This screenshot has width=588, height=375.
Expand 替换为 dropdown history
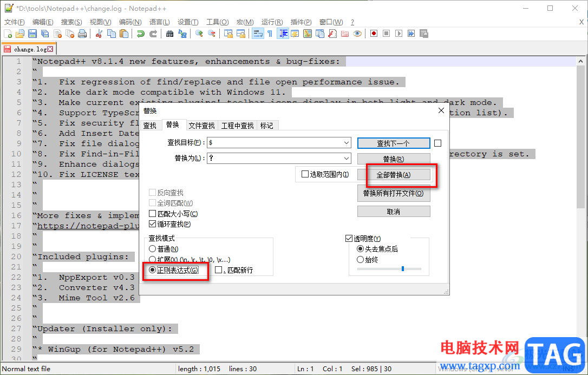click(347, 159)
